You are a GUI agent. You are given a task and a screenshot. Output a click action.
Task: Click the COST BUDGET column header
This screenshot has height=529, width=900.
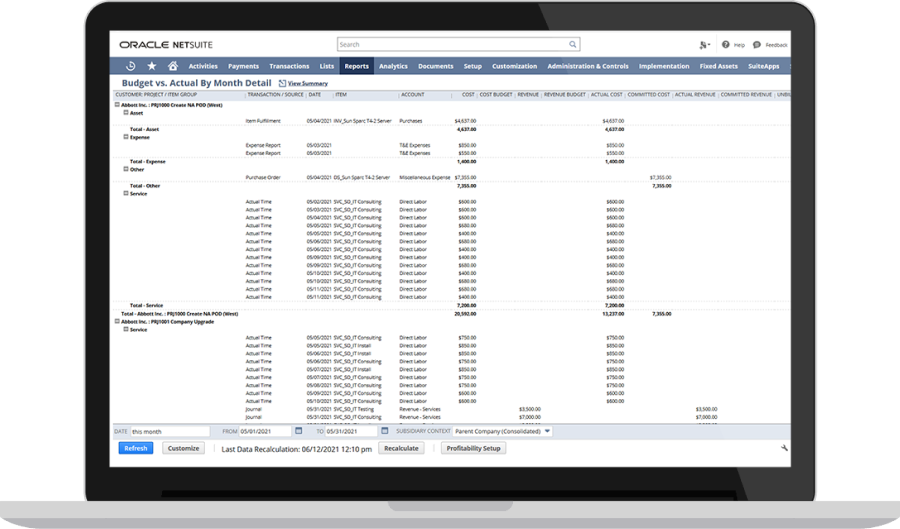point(496,95)
